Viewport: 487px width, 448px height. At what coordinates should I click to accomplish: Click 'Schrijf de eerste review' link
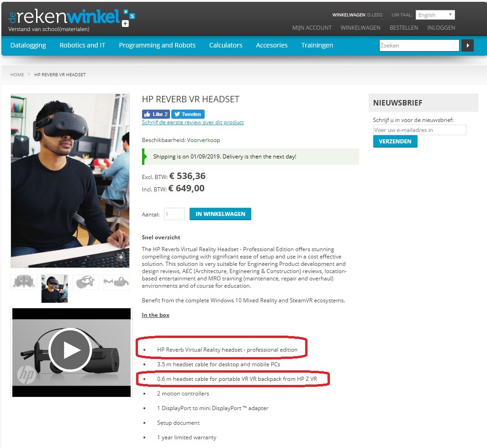tap(193, 122)
